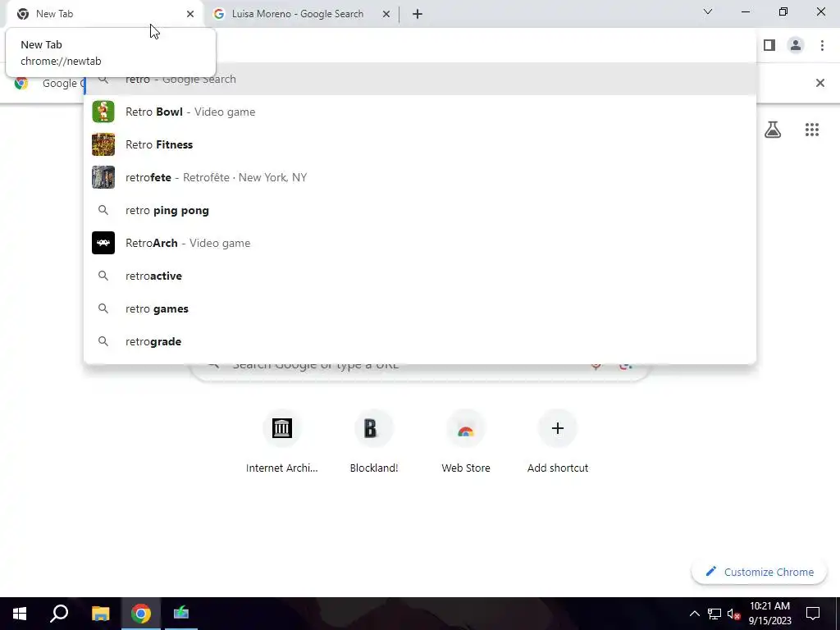Viewport: 840px width, 630px height.
Task: Pick the retro ping pong suggestion
Action: click(x=420, y=210)
